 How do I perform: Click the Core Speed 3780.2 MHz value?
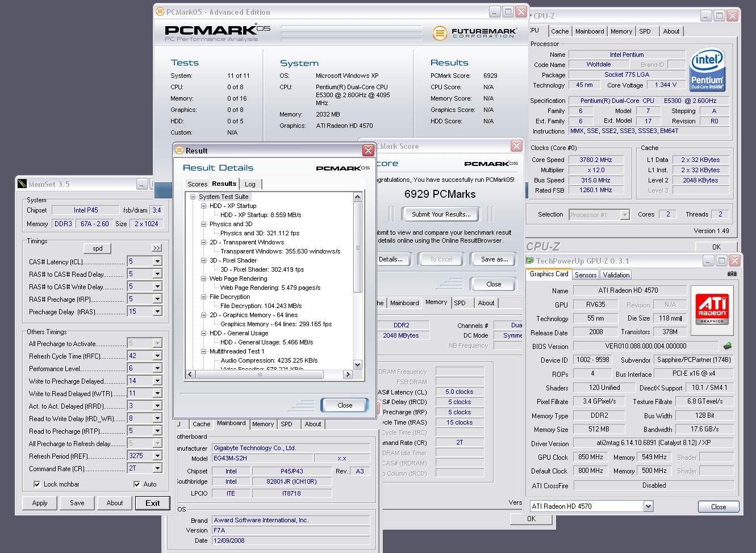(x=596, y=160)
